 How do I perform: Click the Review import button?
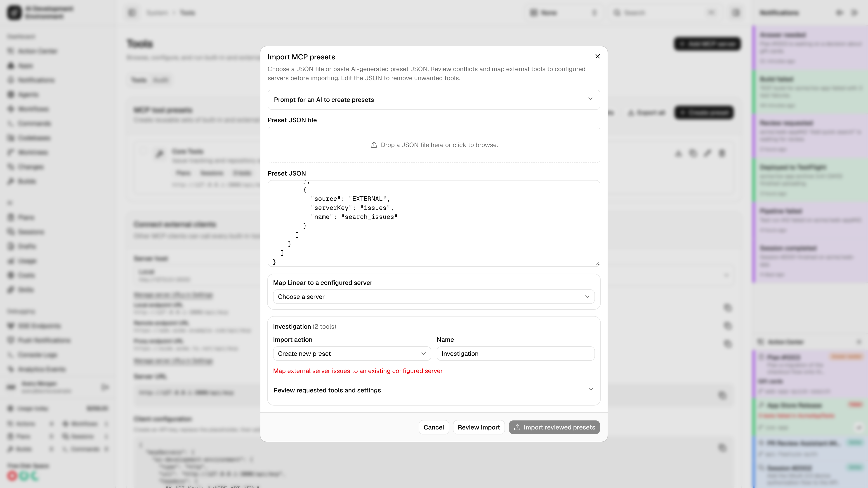(x=479, y=427)
